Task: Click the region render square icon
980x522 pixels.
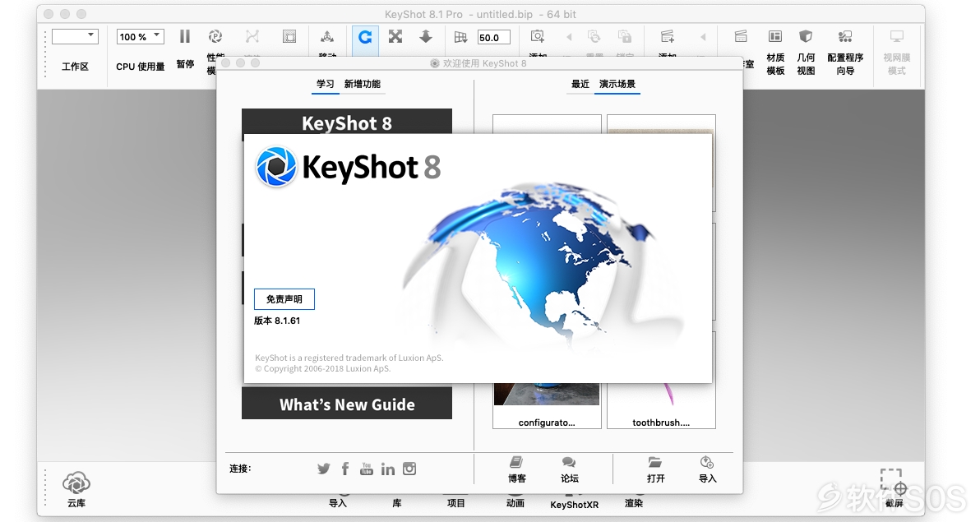Action: (289, 37)
